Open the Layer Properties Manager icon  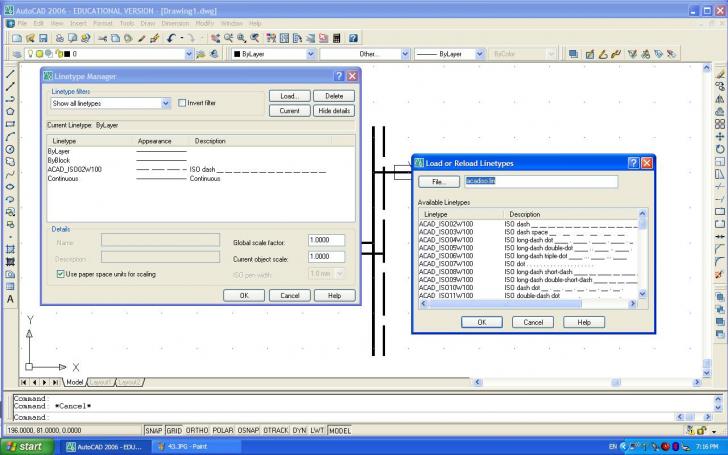(17, 54)
